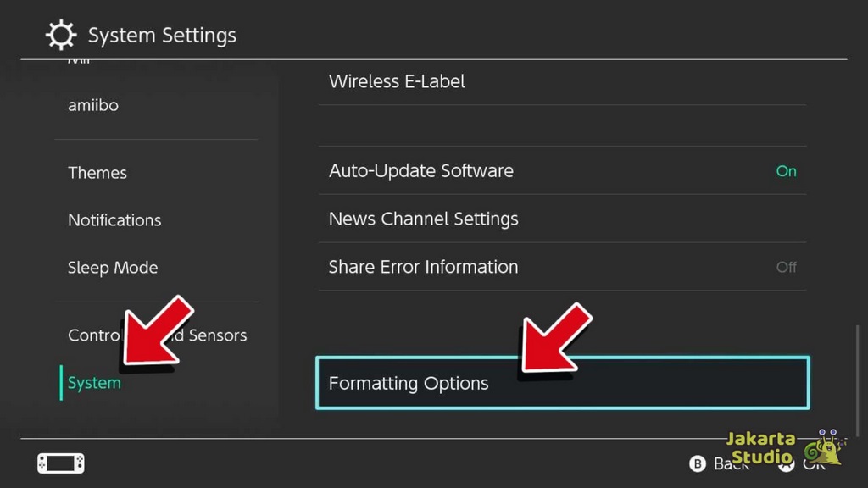Viewport: 868px width, 488px height.
Task: Go to the Notifications category
Action: (114, 220)
